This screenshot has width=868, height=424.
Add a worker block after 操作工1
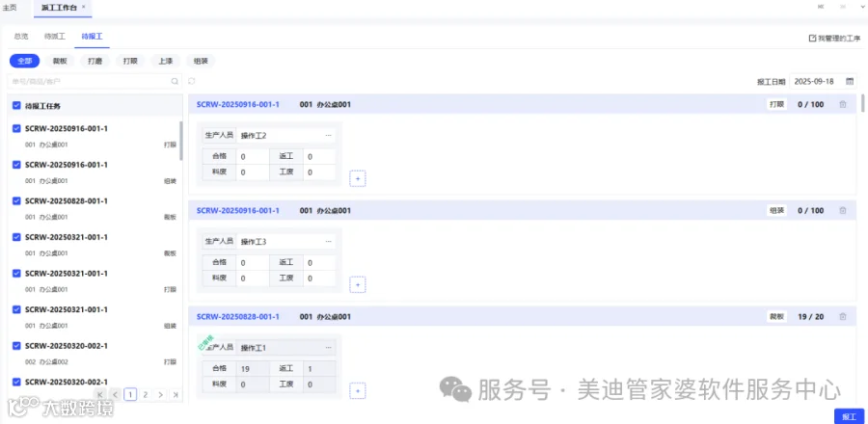[358, 391]
